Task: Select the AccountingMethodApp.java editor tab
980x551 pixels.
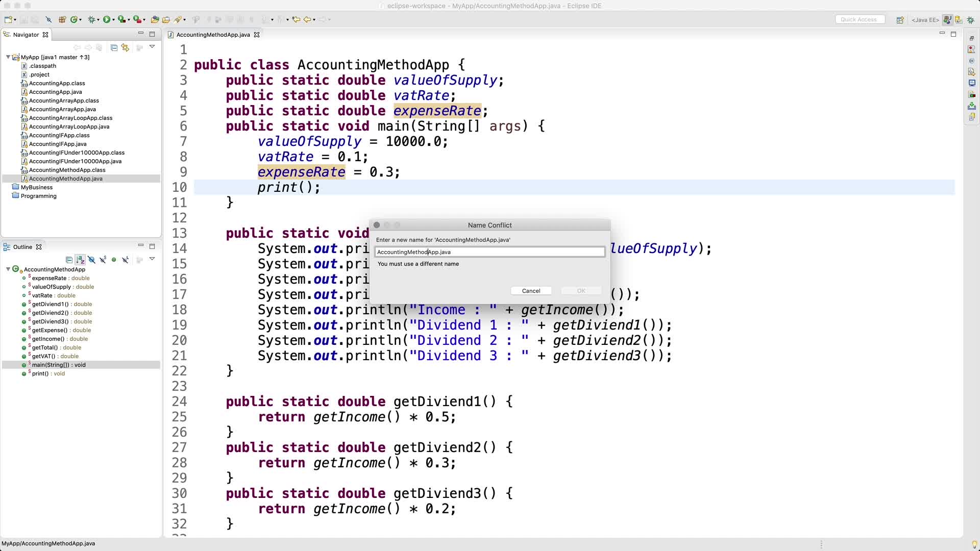Action: 213,35
